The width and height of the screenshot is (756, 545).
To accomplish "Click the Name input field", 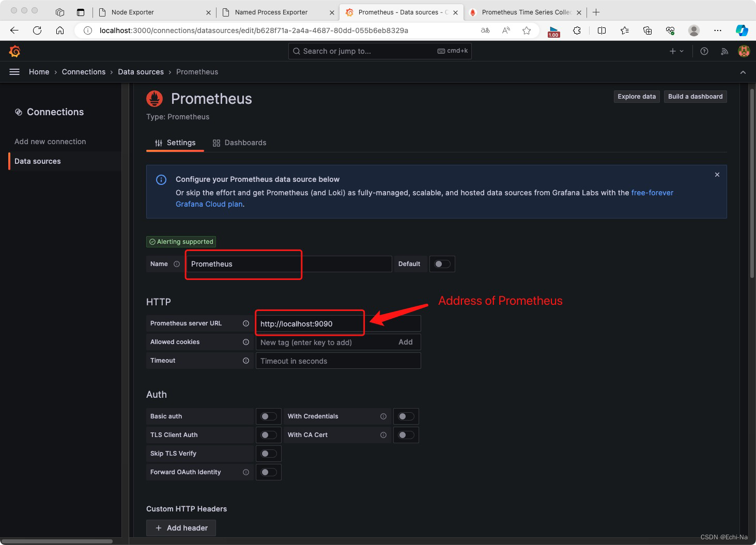I will (x=289, y=264).
